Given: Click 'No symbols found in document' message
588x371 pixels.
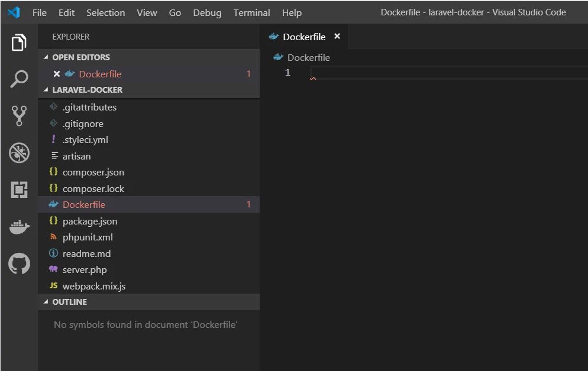Looking at the screenshot, I should click(146, 324).
